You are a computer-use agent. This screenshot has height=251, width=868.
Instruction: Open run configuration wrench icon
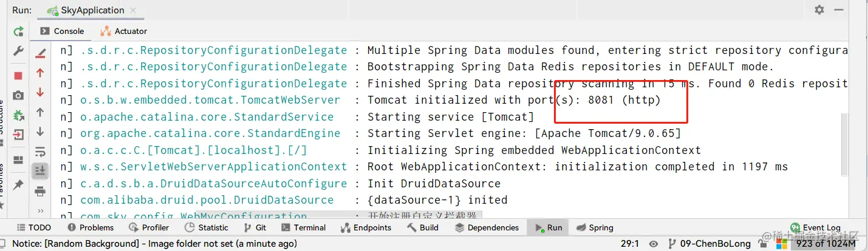[18, 52]
